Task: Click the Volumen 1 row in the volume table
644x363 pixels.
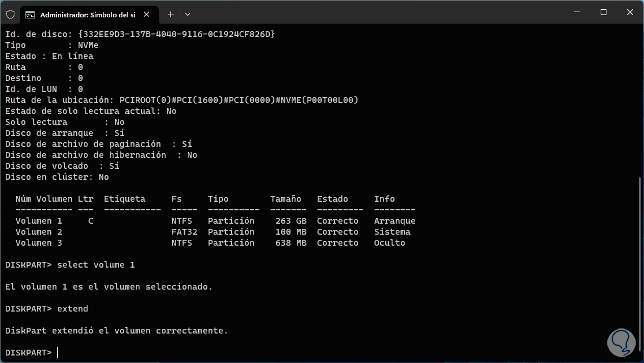Action: pos(215,221)
